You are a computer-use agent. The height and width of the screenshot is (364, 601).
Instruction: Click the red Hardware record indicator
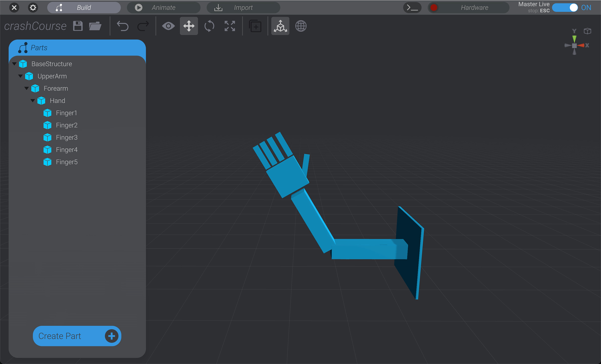tap(434, 8)
